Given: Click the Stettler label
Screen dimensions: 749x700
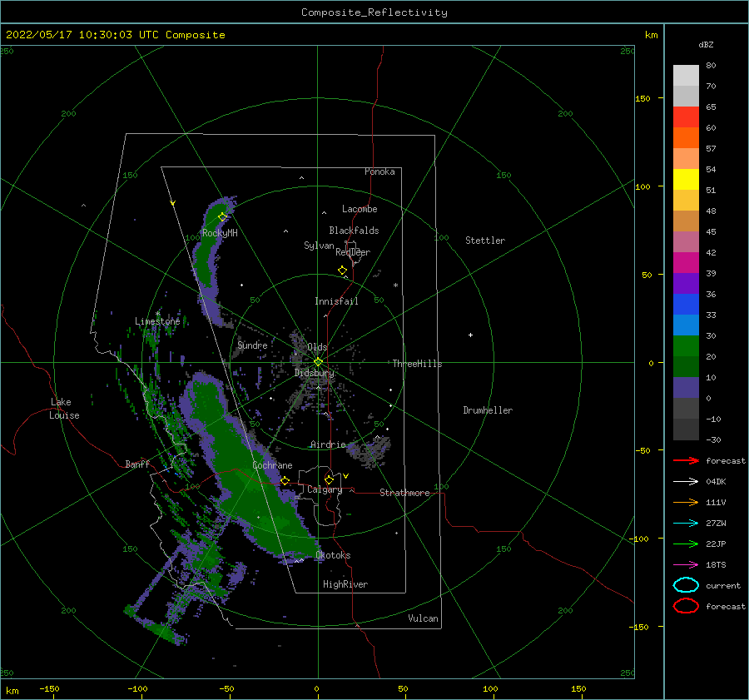Looking at the screenshot, I should 485,241.
